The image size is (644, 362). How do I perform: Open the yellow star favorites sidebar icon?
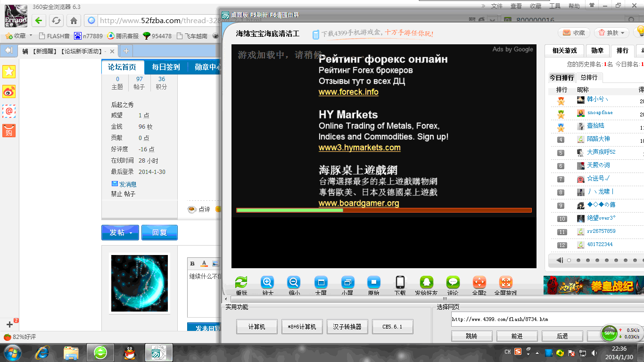click(9, 71)
